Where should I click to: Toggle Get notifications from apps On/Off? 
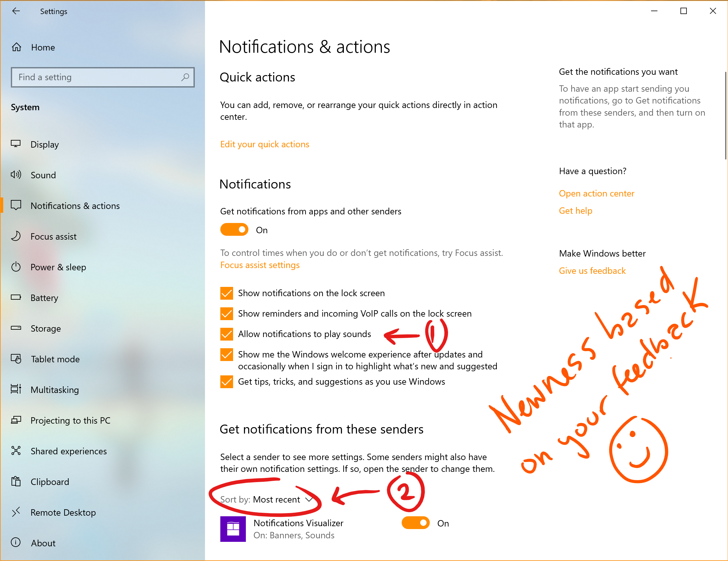[234, 230]
